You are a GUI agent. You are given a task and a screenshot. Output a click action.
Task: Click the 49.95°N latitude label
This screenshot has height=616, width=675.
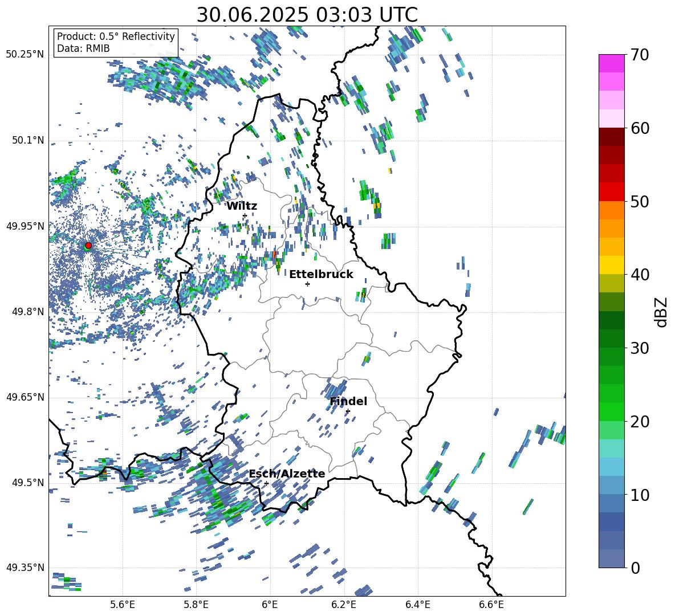(x=25, y=226)
